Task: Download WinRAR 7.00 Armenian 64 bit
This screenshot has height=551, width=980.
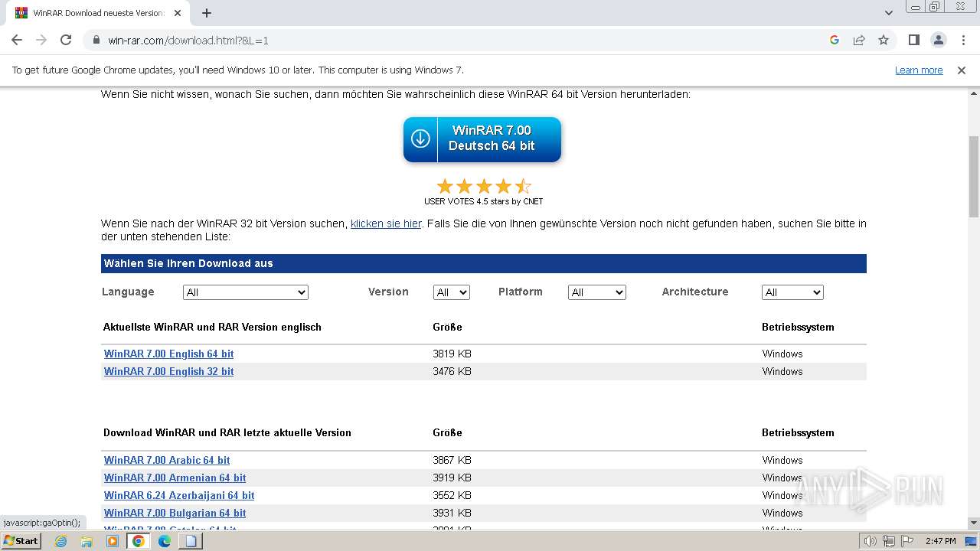Action: pos(175,478)
